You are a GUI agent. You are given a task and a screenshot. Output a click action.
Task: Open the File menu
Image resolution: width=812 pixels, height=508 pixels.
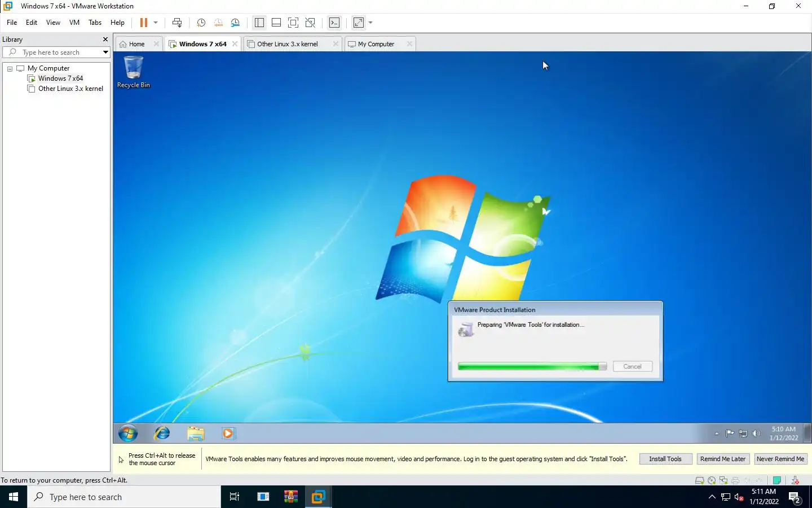point(12,23)
